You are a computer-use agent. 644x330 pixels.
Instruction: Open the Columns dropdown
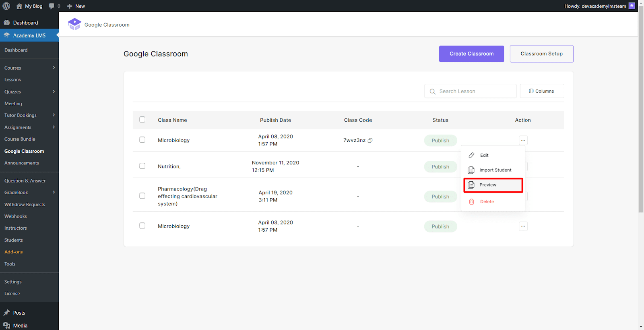(x=542, y=91)
